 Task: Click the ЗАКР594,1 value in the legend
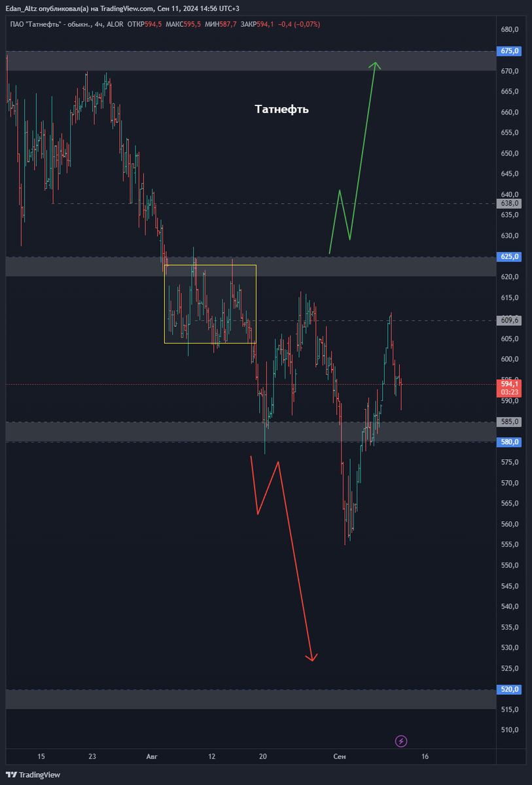(x=256, y=25)
